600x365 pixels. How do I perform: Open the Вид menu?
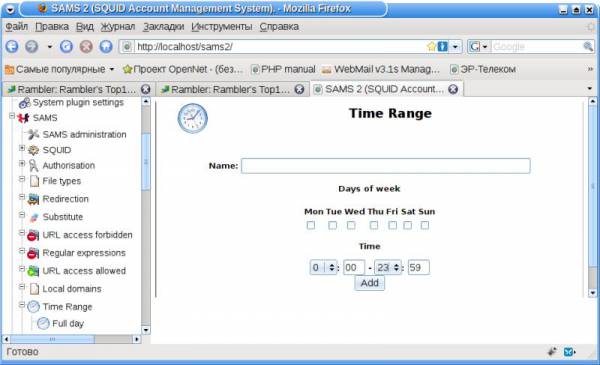85,27
